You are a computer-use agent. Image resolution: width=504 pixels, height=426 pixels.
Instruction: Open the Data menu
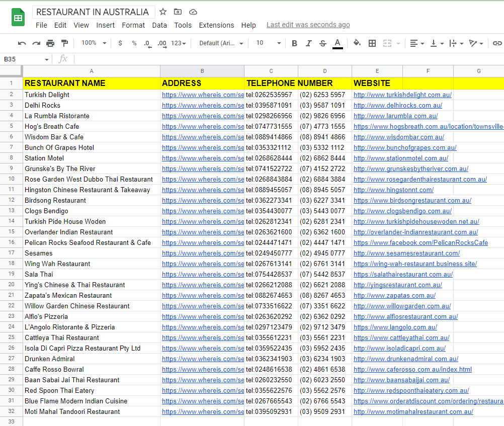[159, 25]
